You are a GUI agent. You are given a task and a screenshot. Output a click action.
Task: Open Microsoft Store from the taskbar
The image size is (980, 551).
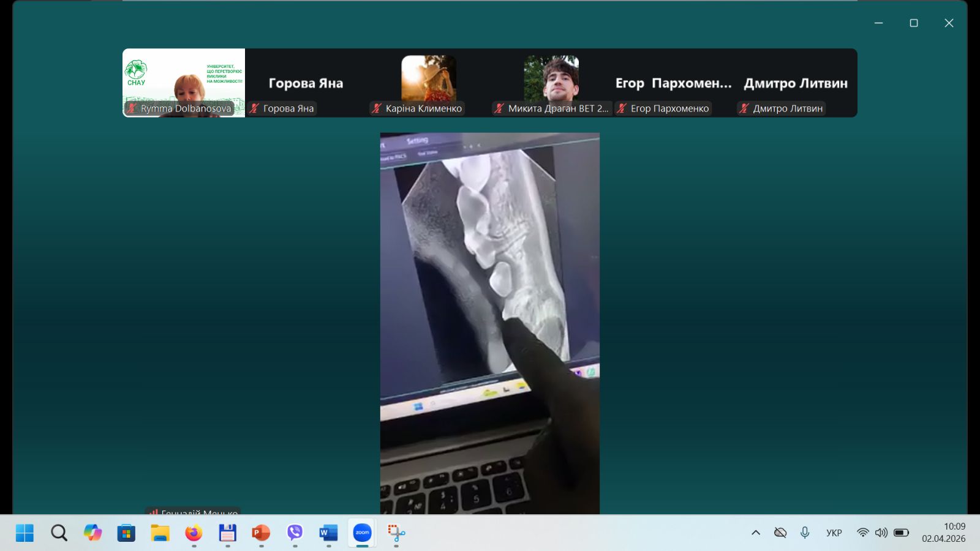pyautogui.click(x=126, y=533)
